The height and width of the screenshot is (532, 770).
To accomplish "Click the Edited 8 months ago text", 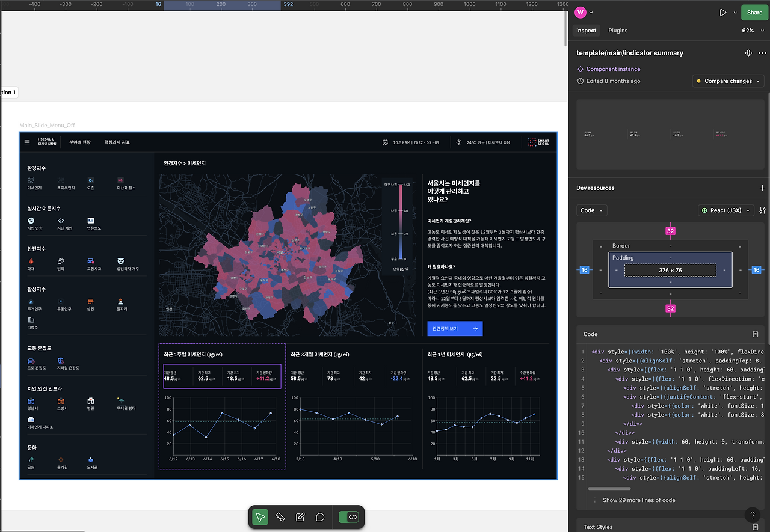I will coord(614,81).
